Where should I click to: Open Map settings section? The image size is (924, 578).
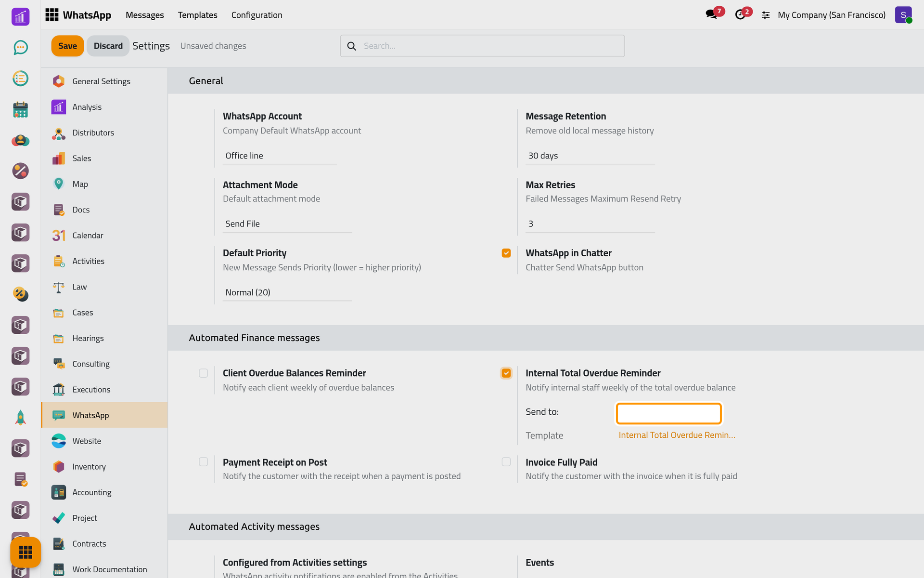104,184
